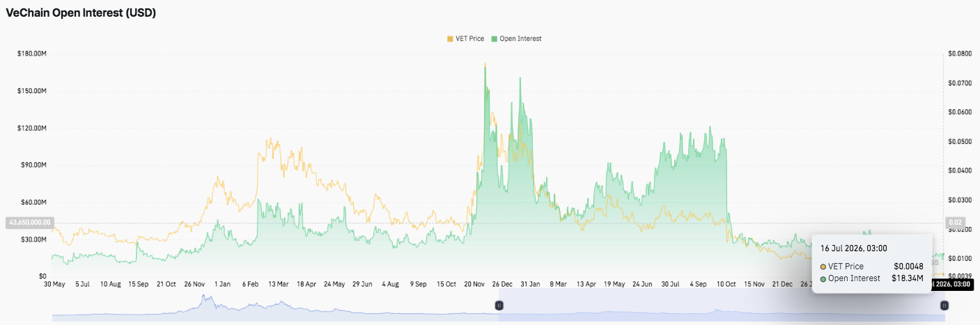Click the 1 Jan date label
The image size is (980, 325).
[x=223, y=284]
